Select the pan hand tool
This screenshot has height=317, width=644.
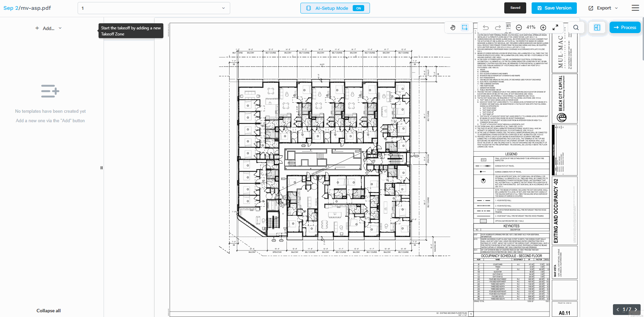pos(453,28)
